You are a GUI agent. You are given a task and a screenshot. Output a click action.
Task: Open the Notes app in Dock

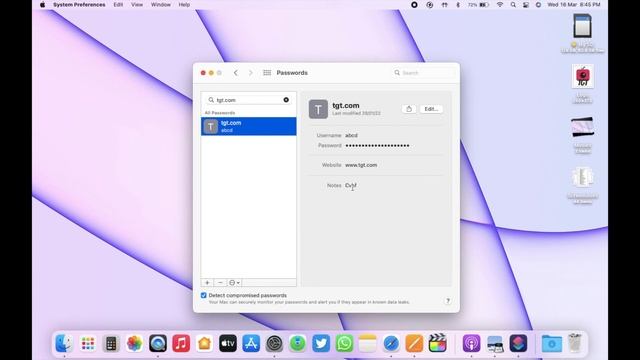point(367,343)
